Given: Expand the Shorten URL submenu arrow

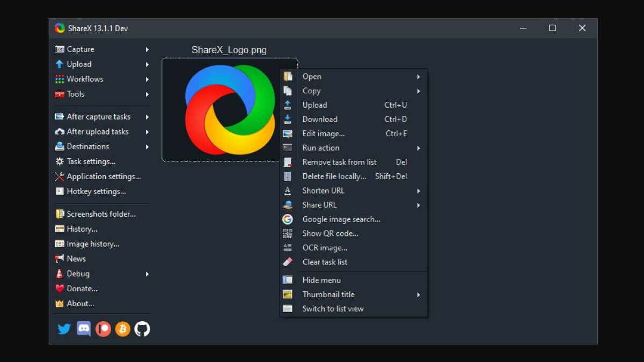Looking at the screenshot, I should click(x=419, y=191).
